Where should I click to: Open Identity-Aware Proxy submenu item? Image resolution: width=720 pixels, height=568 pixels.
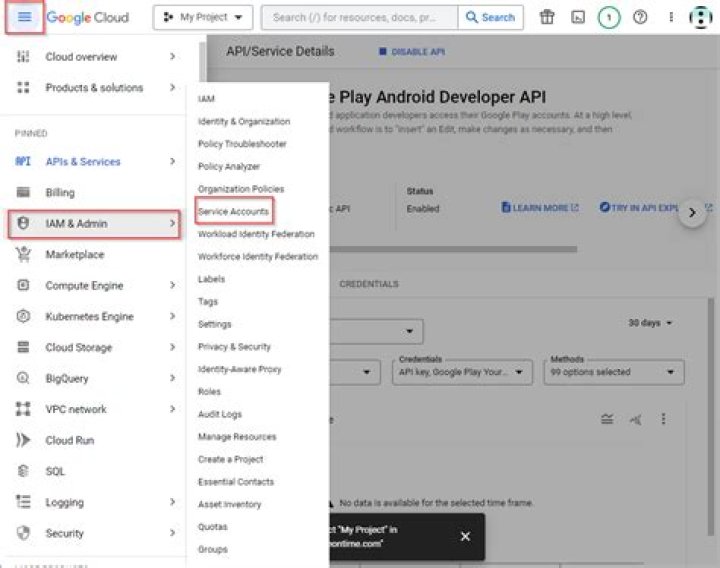239,369
